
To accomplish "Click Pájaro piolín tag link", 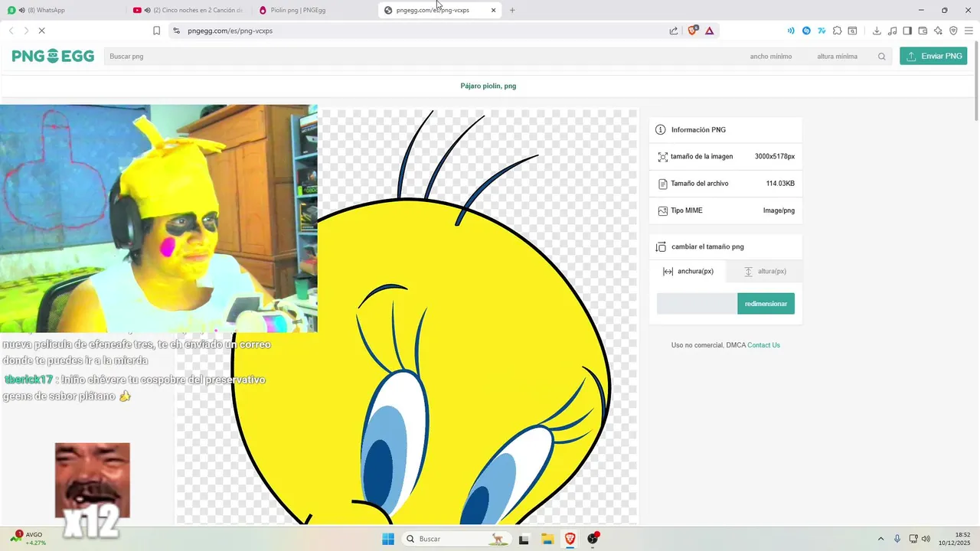I will pyautogui.click(x=481, y=86).
